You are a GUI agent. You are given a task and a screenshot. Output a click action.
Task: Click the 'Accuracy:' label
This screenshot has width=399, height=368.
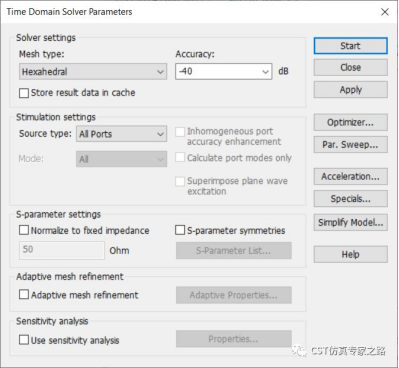pyautogui.click(x=195, y=54)
